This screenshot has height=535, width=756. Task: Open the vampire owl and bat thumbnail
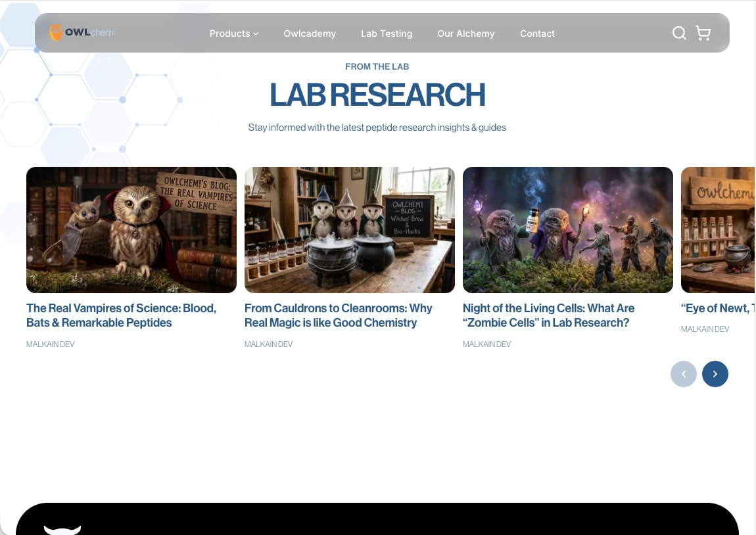point(131,230)
